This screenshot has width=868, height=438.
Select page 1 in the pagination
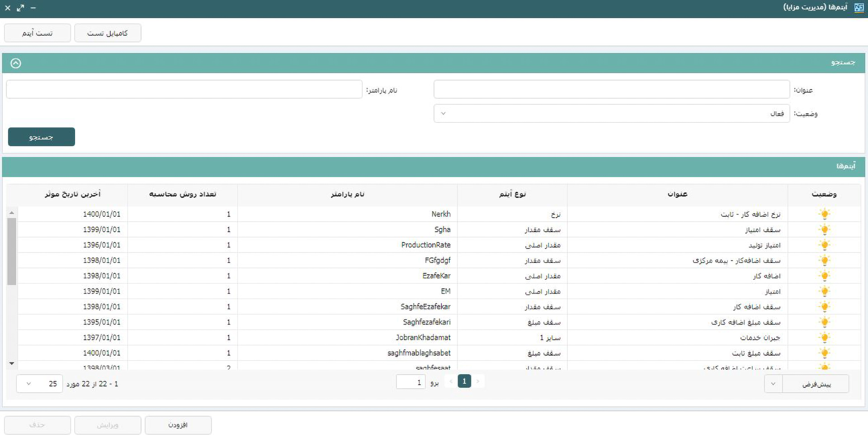point(464,381)
